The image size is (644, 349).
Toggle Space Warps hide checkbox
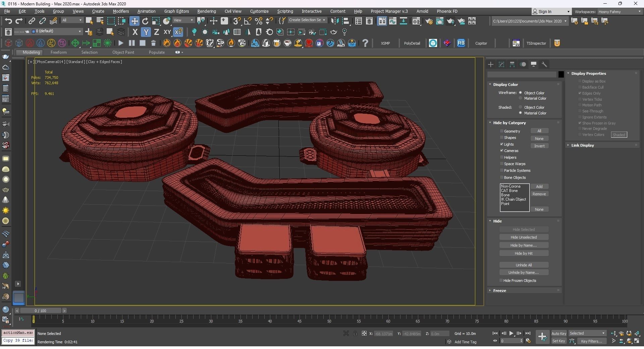point(502,164)
